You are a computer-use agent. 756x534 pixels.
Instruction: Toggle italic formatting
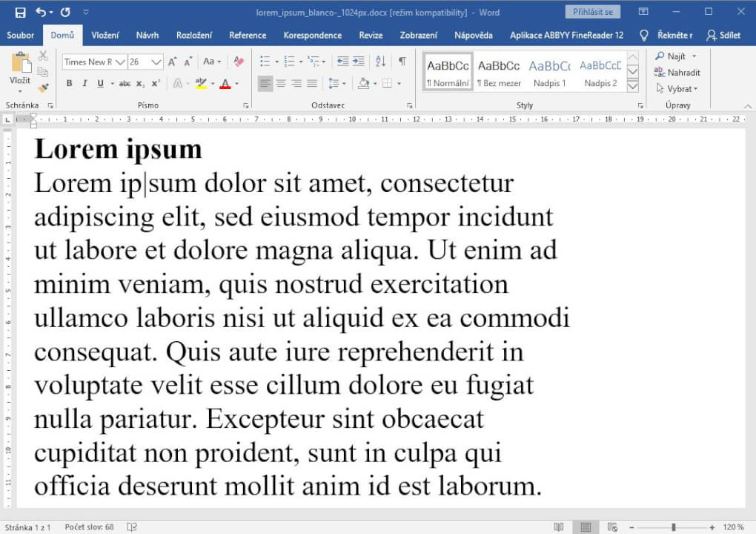click(x=84, y=83)
